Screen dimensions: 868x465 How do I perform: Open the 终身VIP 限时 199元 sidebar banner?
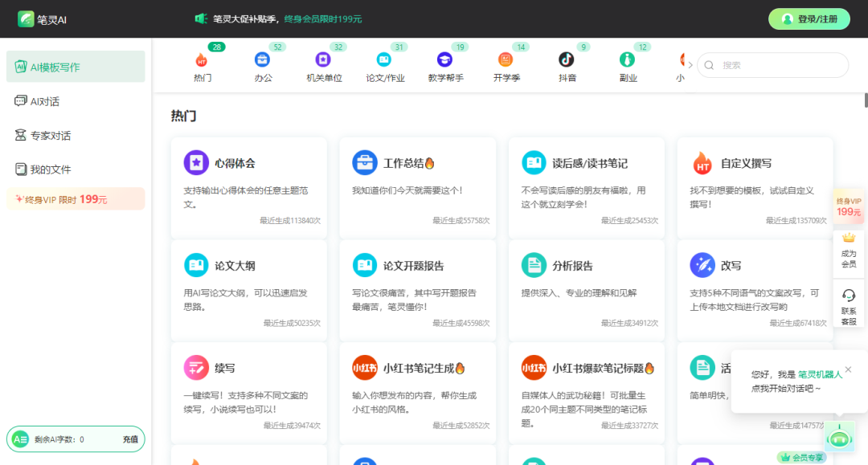[76, 199]
